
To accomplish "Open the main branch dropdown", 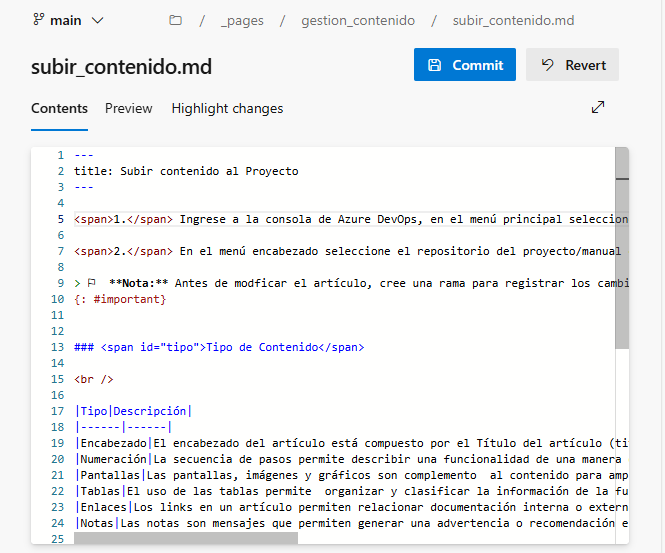I will 97,20.
